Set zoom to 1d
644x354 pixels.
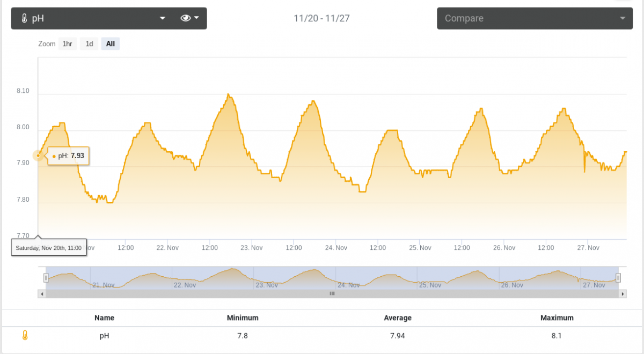point(89,44)
